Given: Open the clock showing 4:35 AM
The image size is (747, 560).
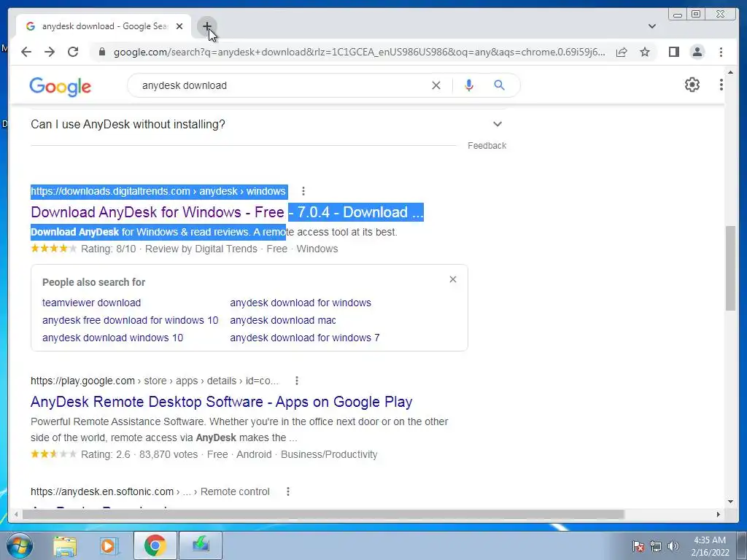Looking at the screenshot, I should tap(710, 546).
